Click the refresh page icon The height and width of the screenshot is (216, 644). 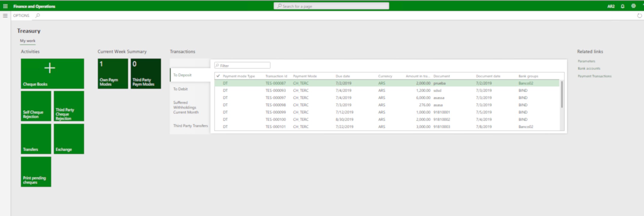tap(639, 16)
